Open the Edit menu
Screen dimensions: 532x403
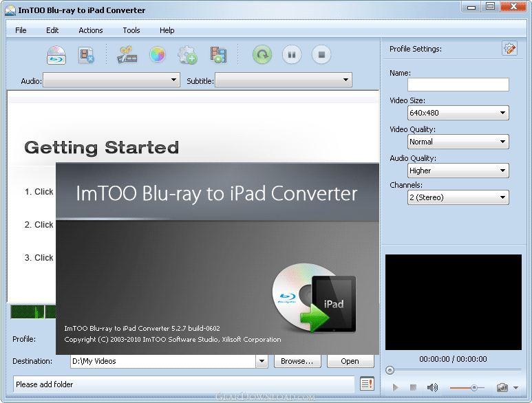click(x=52, y=30)
